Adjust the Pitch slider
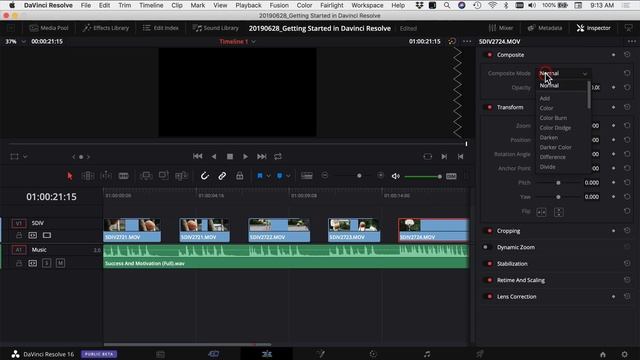The image size is (640, 360). (558, 183)
